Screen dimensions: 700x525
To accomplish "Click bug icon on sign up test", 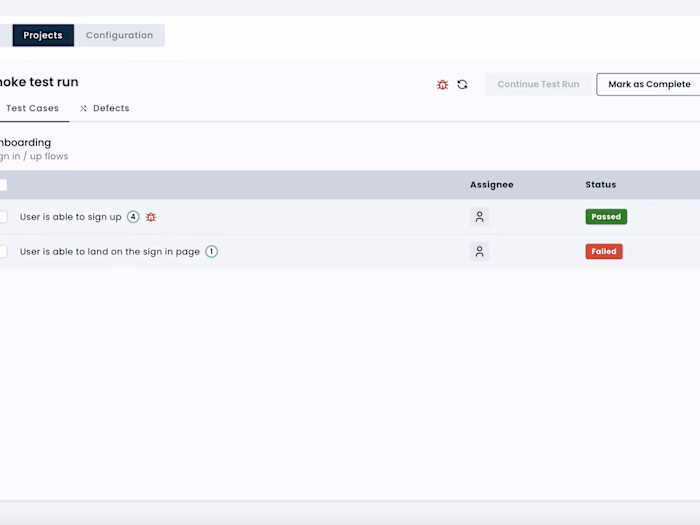I will (x=151, y=217).
